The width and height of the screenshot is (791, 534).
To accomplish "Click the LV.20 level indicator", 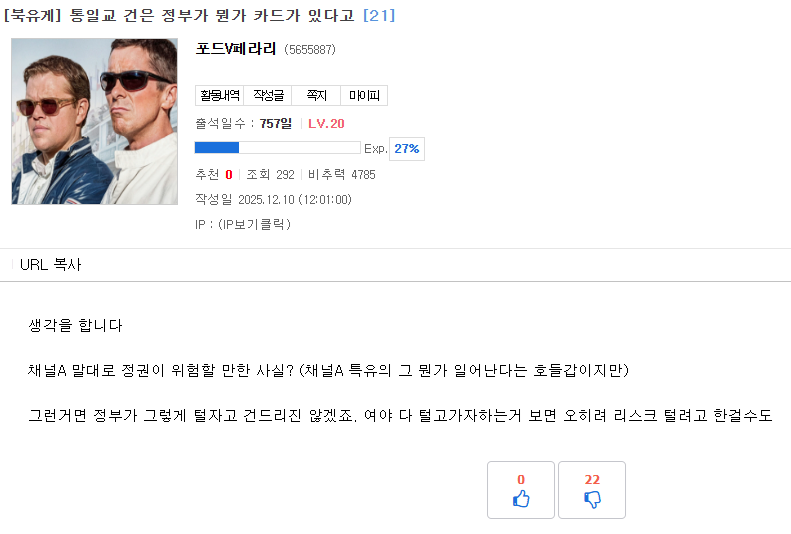I will point(326,123).
